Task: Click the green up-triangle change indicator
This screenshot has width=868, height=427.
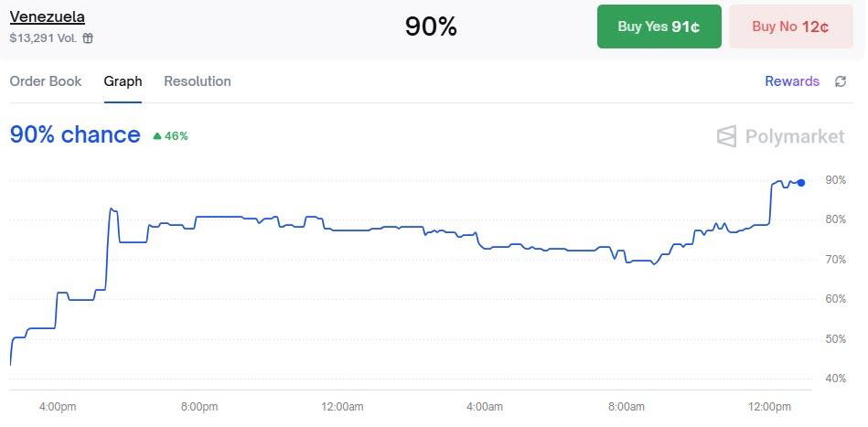Action: tap(157, 136)
